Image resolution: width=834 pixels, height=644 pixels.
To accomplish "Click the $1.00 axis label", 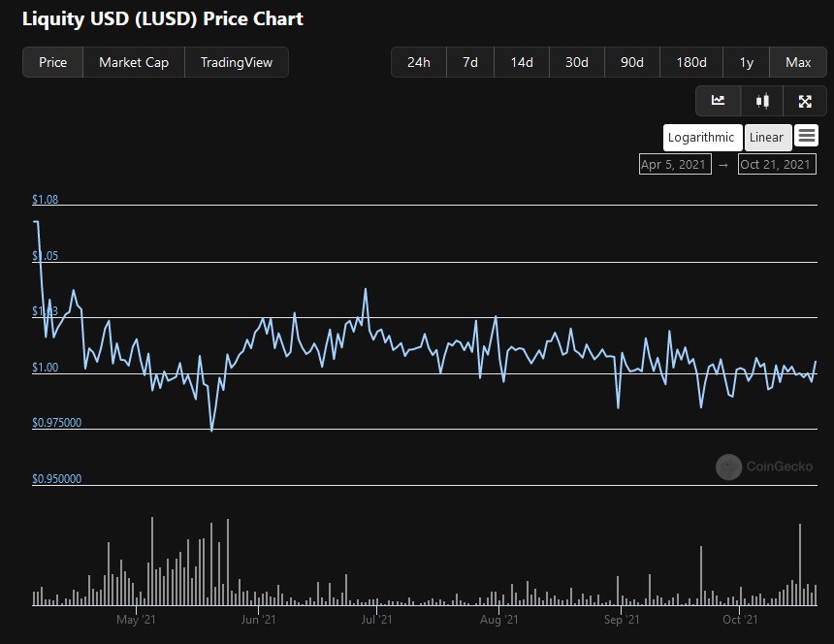I will [x=46, y=368].
